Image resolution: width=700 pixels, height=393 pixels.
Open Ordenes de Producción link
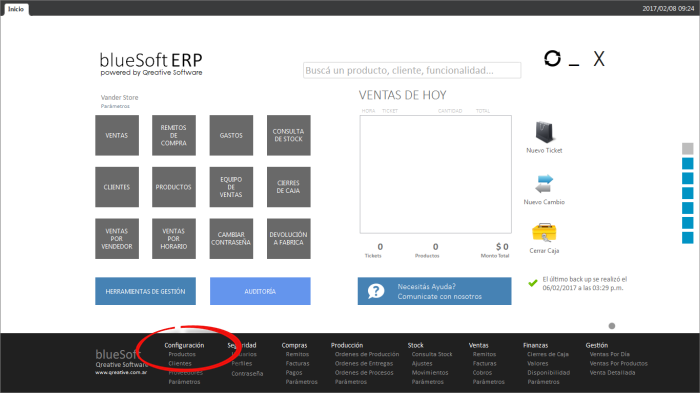[x=367, y=354]
